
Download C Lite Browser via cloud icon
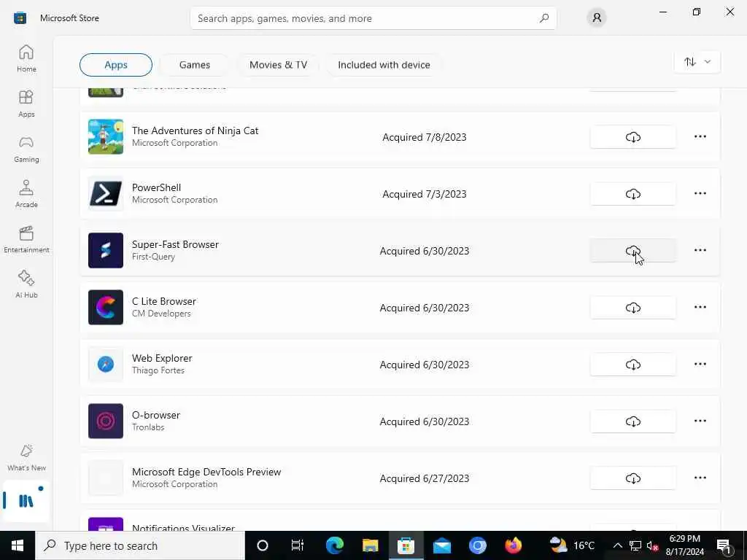(632, 308)
